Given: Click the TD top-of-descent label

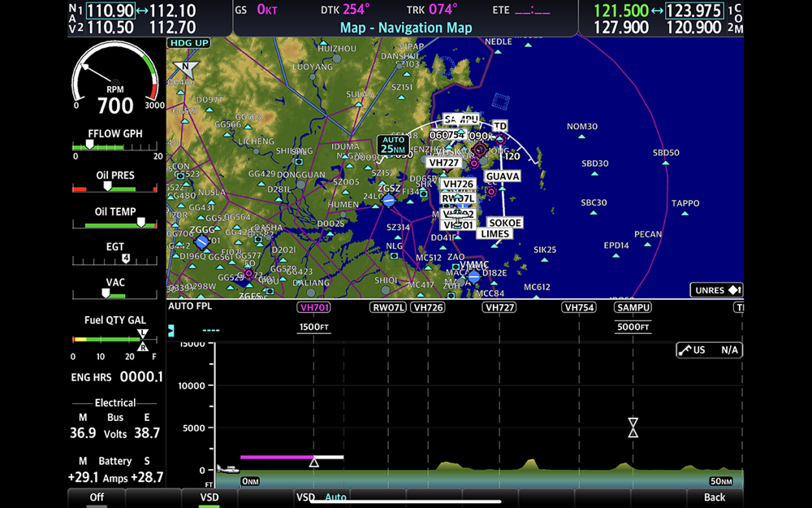Looking at the screenshot, I should [499, 126].
